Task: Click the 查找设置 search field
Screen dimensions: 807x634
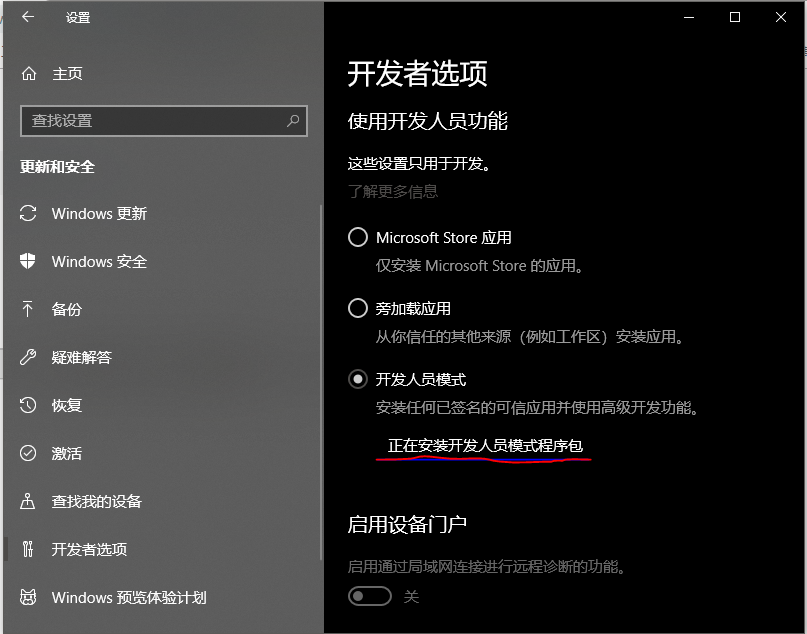Action: [164, 121]
